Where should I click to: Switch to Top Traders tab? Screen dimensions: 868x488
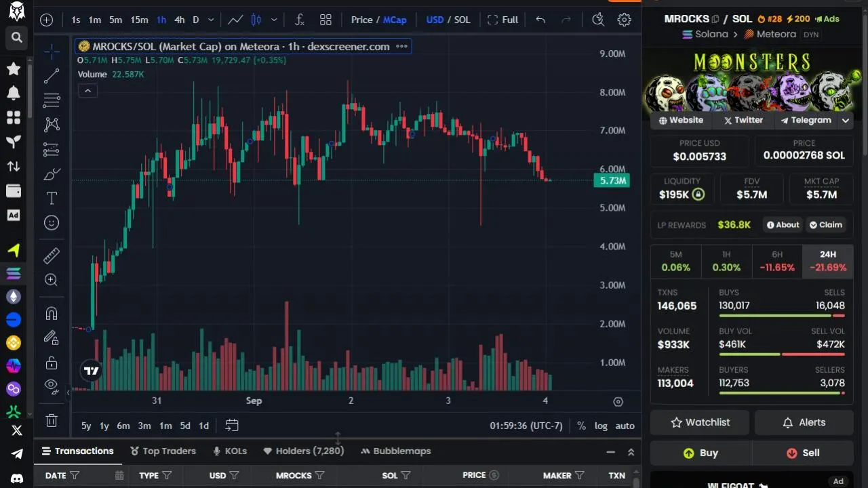pyautogui.click(x=163, y=451)
